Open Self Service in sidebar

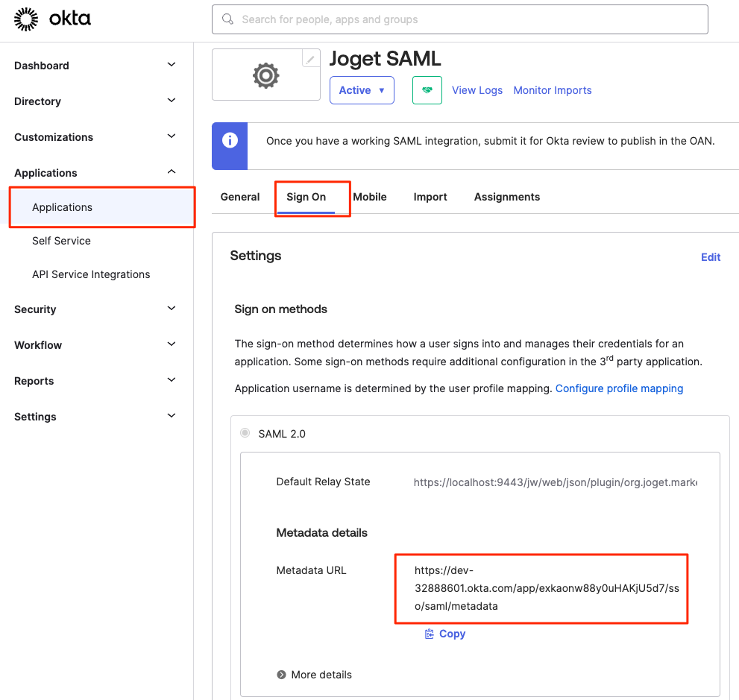61,241
